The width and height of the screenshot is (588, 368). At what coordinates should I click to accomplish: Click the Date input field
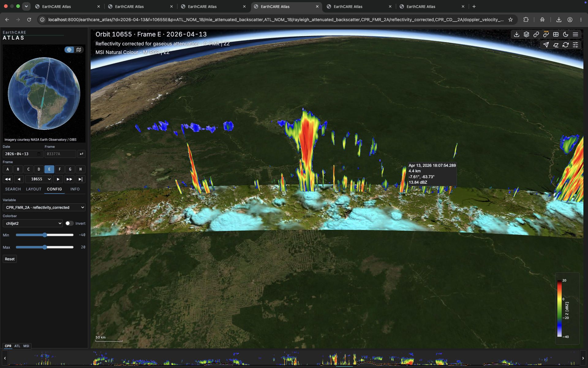coord(23,154)
